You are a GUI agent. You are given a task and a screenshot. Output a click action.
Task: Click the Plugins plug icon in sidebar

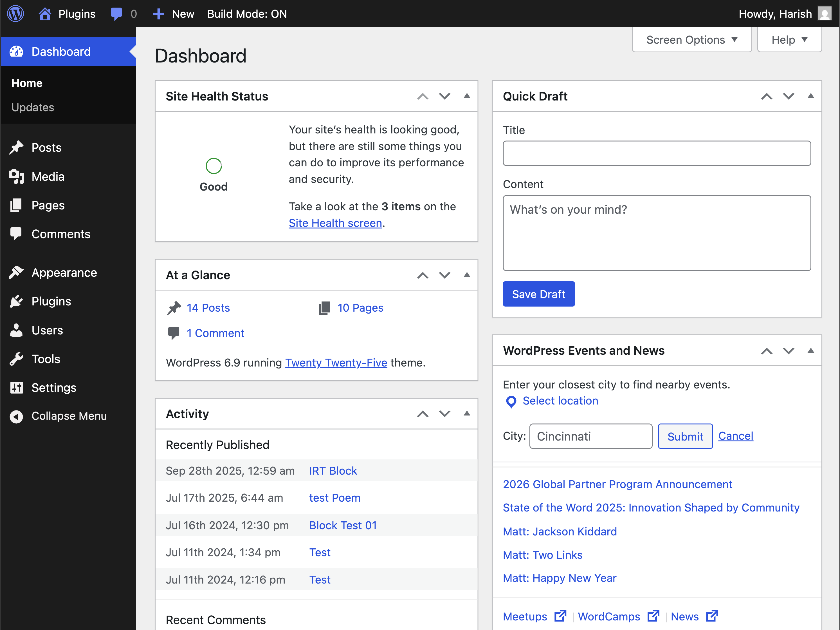pyautogui.click(x=16, y=301)
